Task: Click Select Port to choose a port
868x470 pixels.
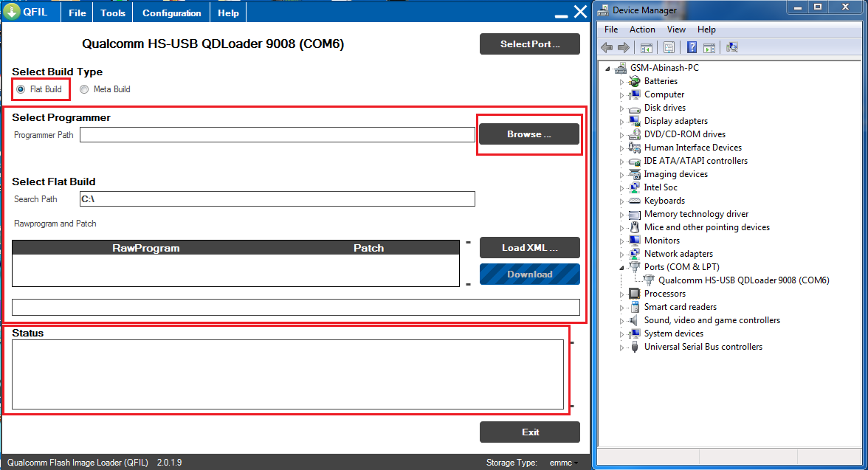Action: click(529, 44)
